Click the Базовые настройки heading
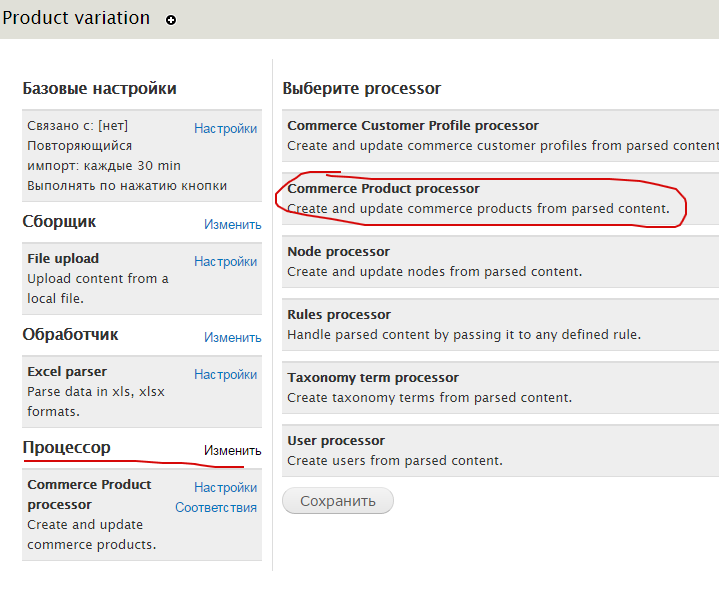 coord(99,88)
